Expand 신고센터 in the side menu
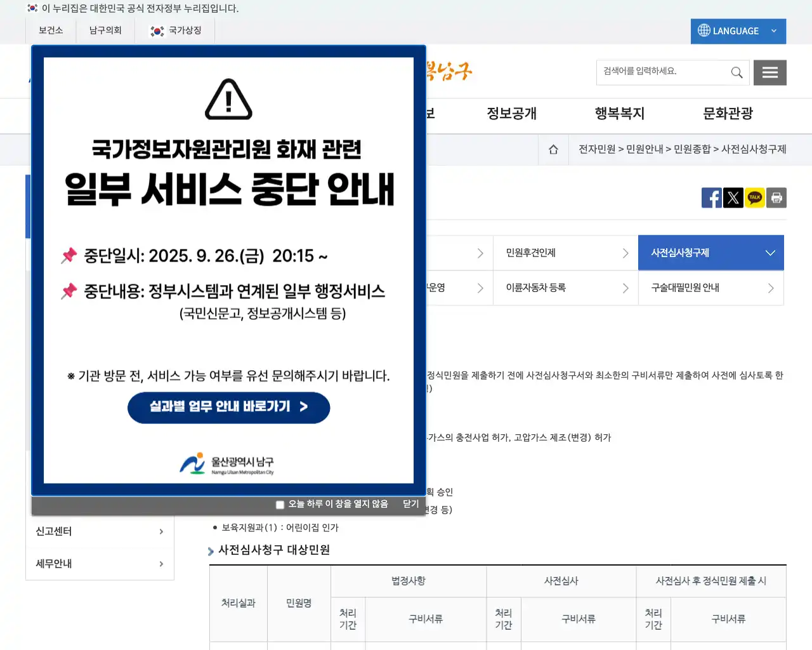This screenshot has height=650, width=812. click(100, 531)
